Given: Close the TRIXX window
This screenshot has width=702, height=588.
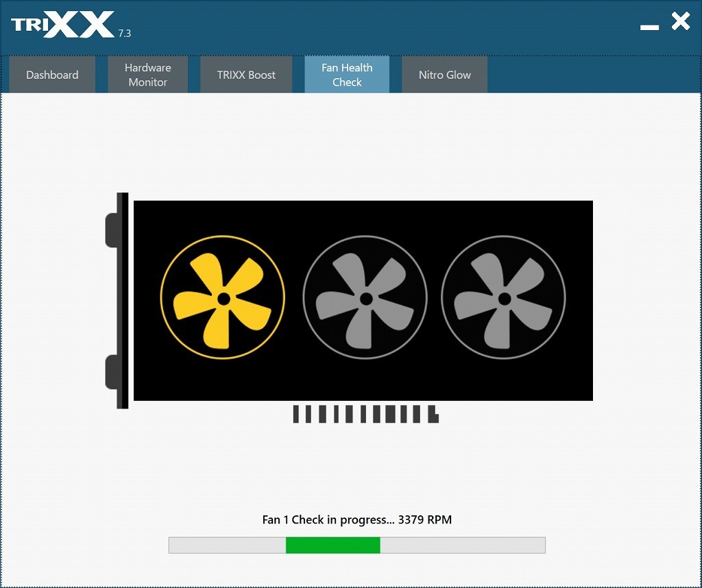Looking at the screenshot, I should tap(681, 21).
